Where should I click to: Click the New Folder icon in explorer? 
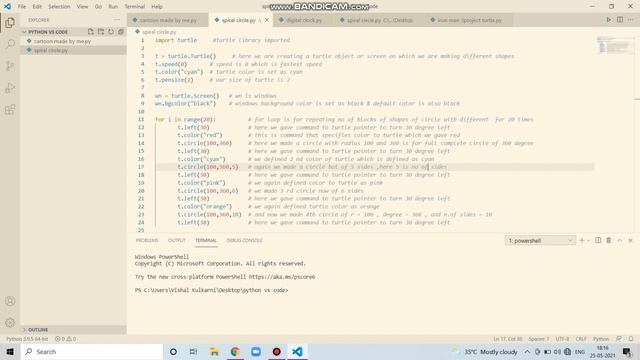(x=101, y=31)
